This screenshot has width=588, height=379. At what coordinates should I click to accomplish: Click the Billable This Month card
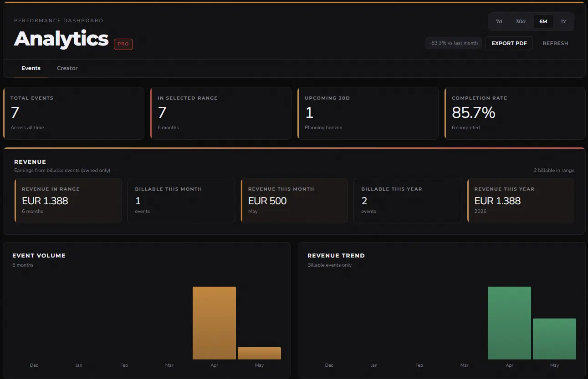coord(181,201)
